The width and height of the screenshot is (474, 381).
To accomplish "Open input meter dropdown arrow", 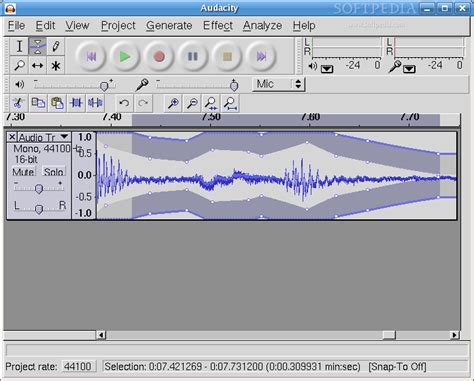I will click(x=409, y=69).
